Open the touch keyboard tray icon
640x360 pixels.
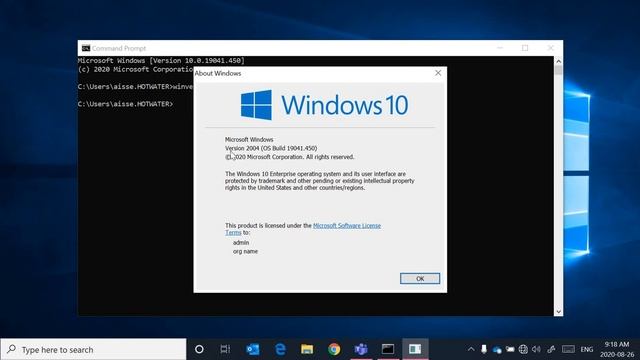tap(568, 349)
